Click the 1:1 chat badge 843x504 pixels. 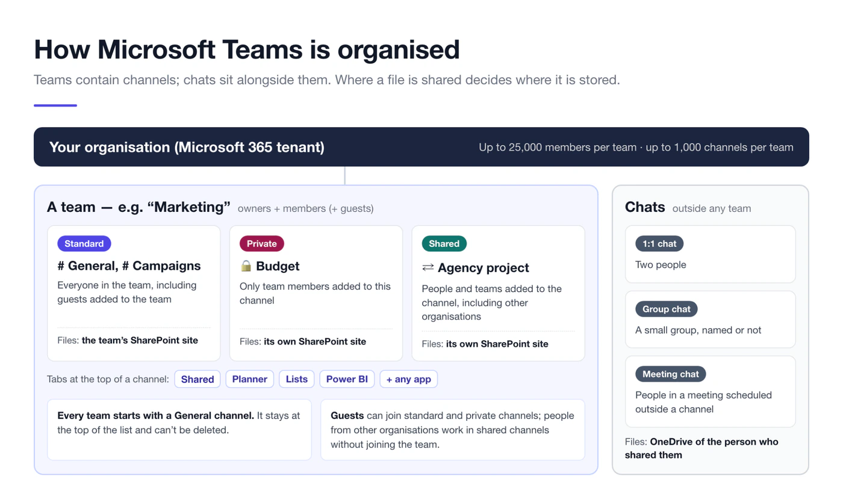pos(659,243)
